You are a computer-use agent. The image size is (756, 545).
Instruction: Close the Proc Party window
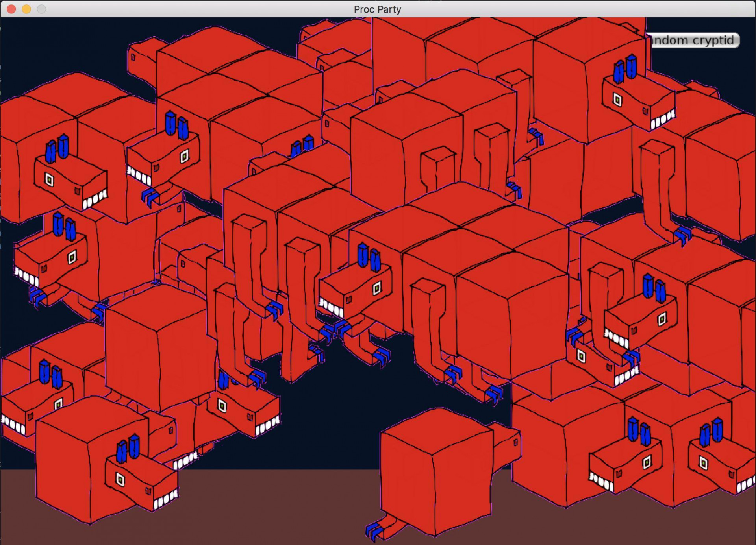tap(11, 9)
